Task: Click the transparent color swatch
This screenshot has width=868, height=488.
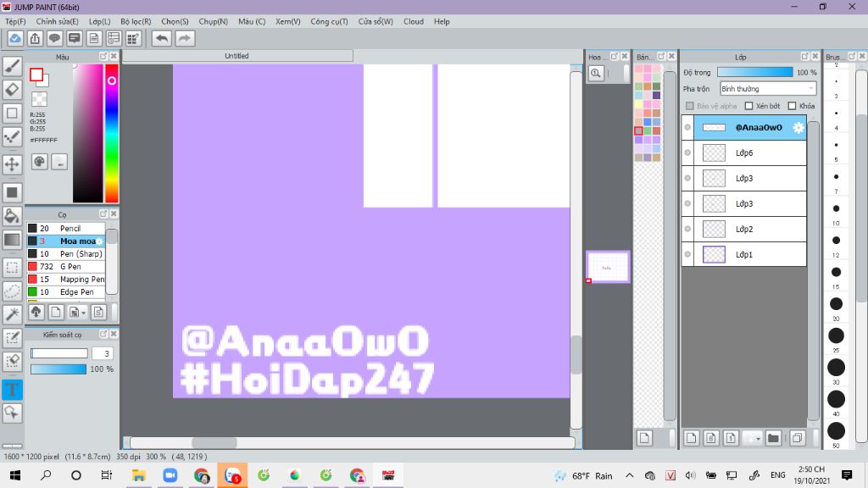Action: pyautogui.click(x=39, y=99)
